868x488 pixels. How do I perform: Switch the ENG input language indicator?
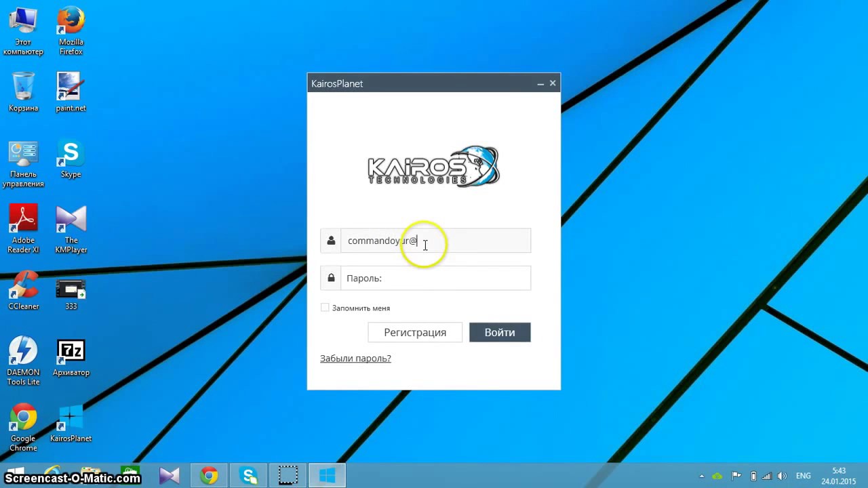click(x=804, y=476)
